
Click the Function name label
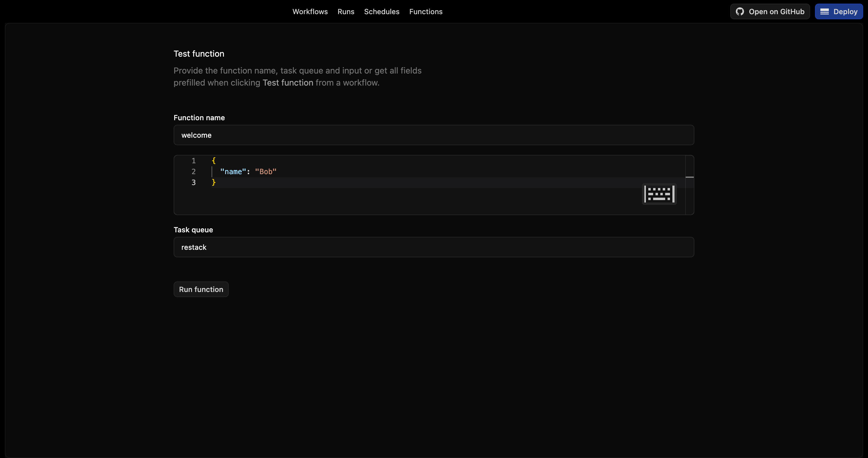[x=199, y=118]
